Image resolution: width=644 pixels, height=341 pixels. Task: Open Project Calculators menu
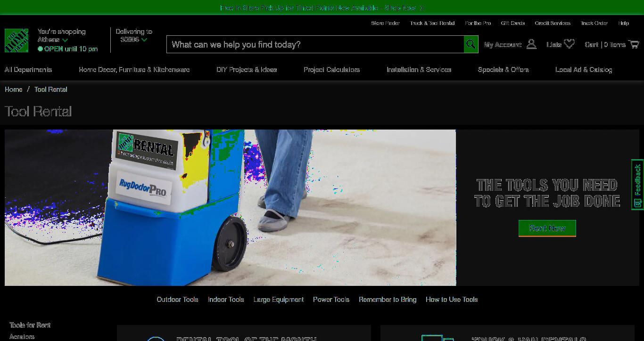pos(331,70)
